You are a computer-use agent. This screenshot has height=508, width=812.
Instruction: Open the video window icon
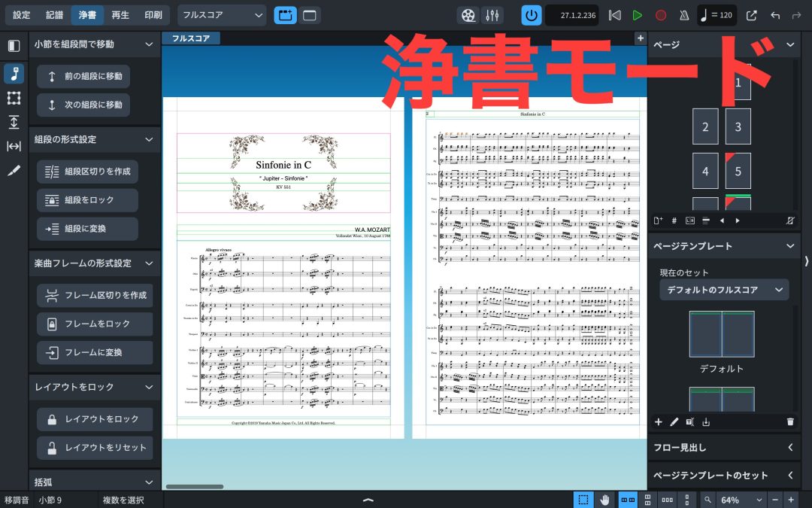pos(468,16)
